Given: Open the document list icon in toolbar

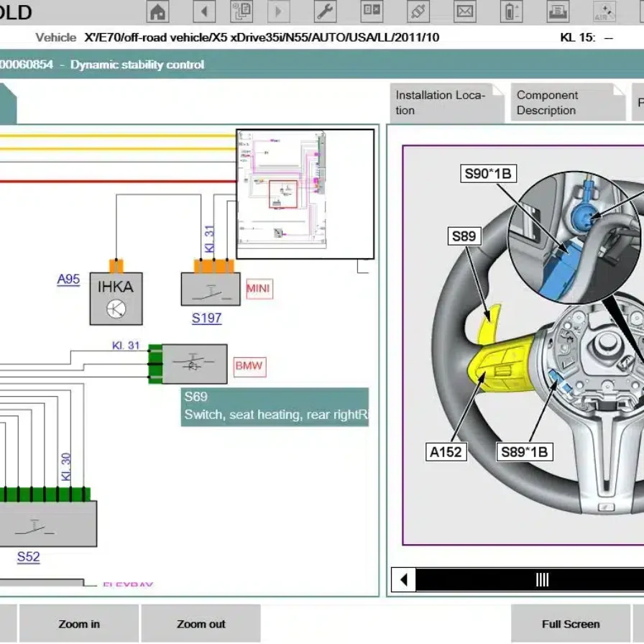Looking at the screenshot, I should [x=241, y=11].
